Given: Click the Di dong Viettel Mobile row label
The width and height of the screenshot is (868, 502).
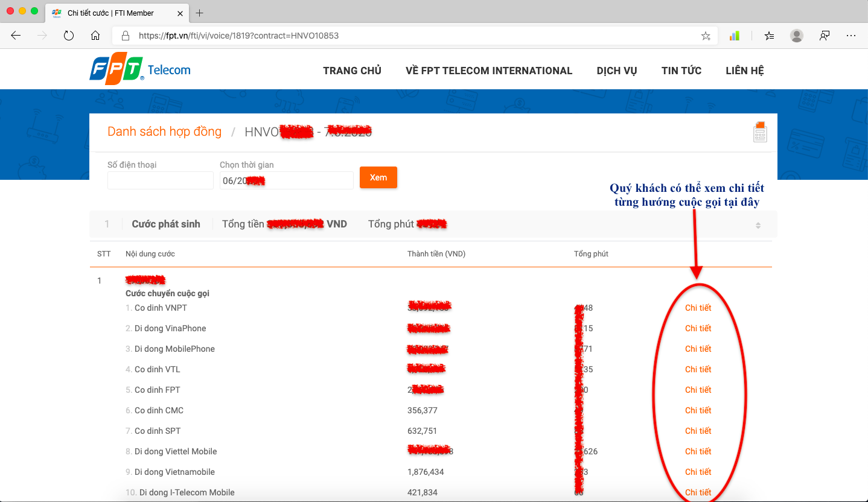Looking at the screenshot, I should [176, 451].
